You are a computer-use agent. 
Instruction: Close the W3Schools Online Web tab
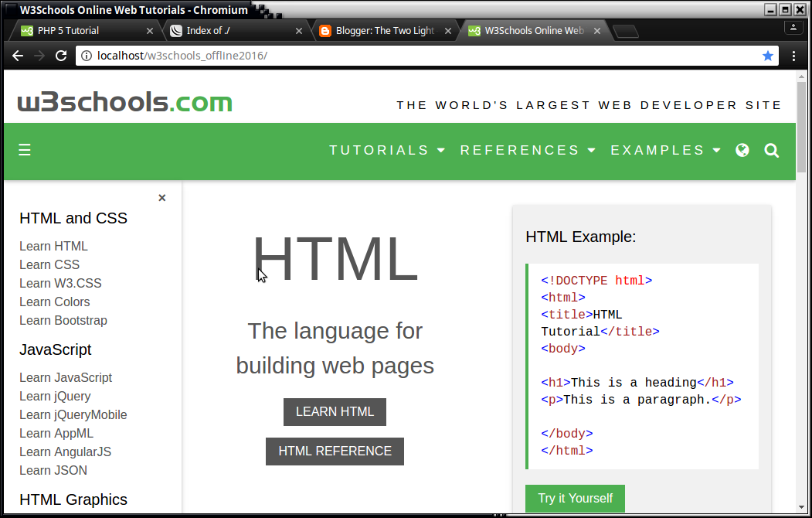coord(597,31)
